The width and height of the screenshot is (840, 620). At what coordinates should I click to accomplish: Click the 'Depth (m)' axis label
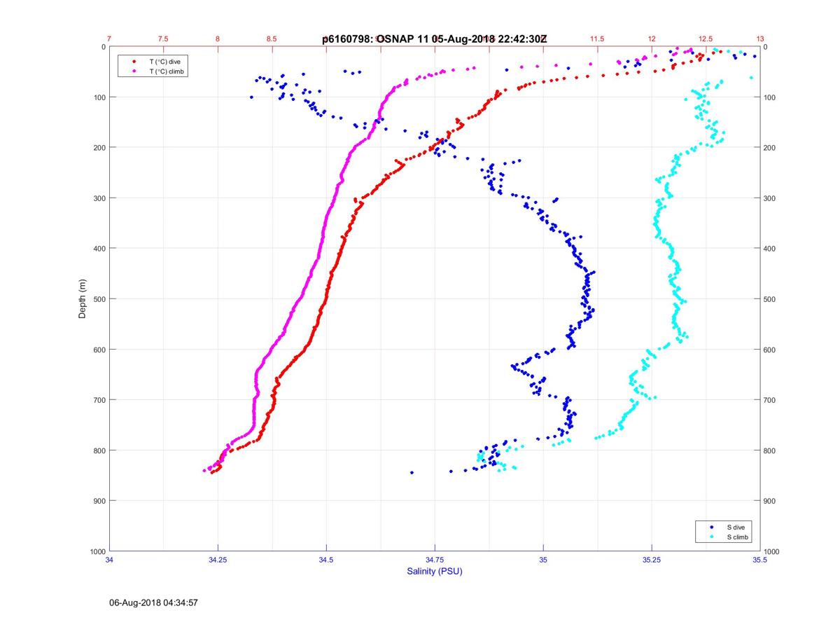(x=83, y=299)
